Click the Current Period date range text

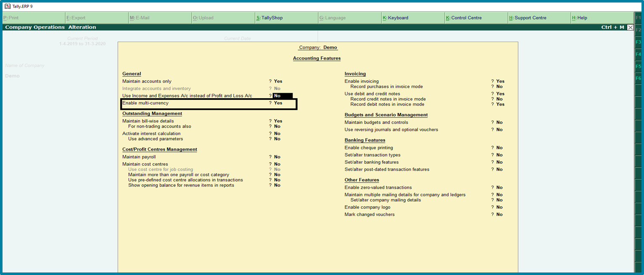pyautogui.click(x=82, y=44)
